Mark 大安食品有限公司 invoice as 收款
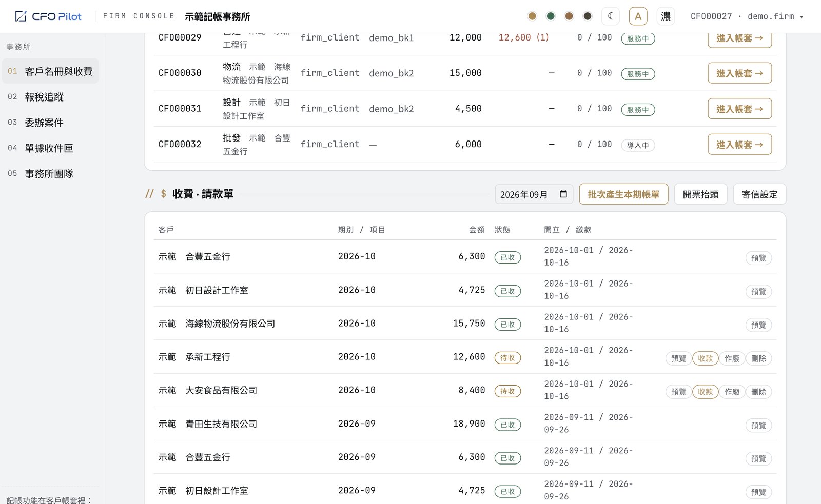The width and height of the screenshot is (821, 504). 705,392
